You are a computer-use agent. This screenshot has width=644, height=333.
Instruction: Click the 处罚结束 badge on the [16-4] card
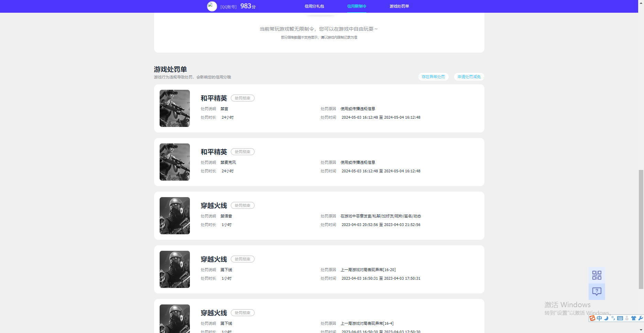point(243,313)
